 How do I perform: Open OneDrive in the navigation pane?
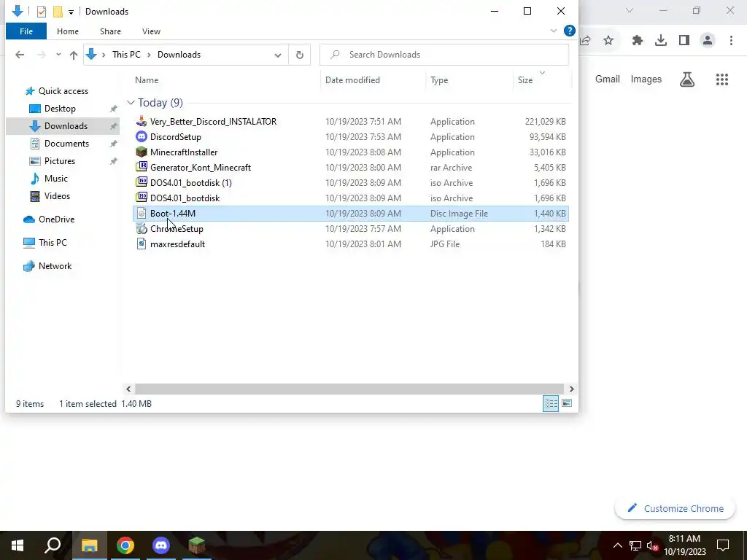point(56,219)
